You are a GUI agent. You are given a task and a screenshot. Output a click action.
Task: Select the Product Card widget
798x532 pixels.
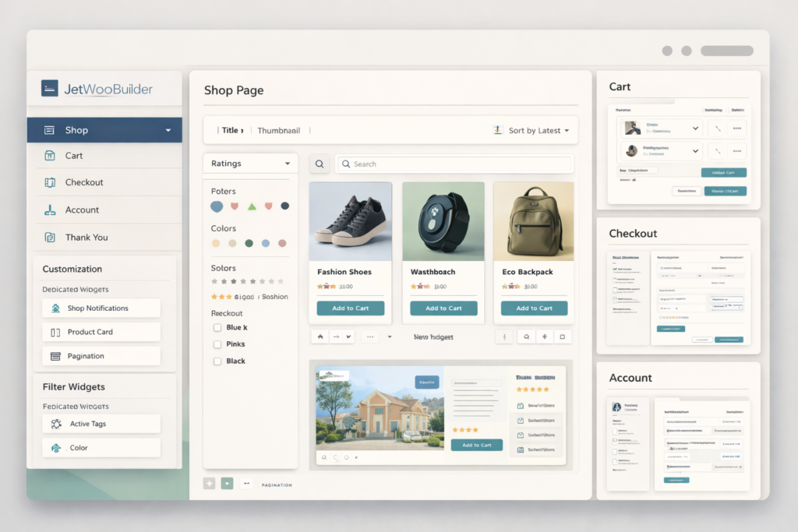[x=101, y=332]
